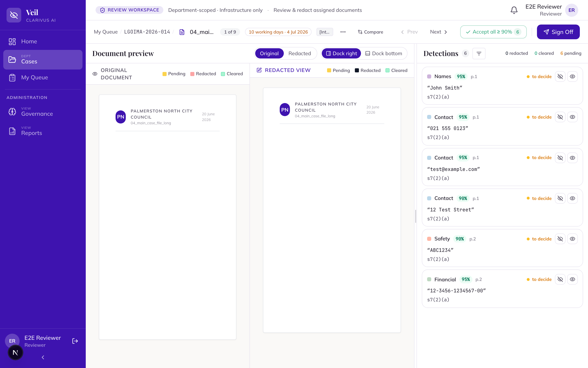This screenshot has width=588, height=368.
Task: Click the document file icon in breadcrumb
Action: [x=182, y=32]
